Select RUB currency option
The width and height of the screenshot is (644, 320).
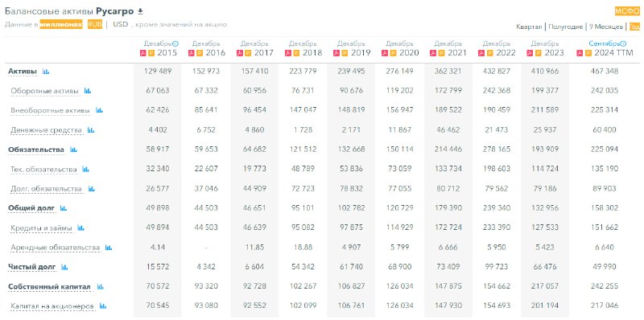pos(95,24)
